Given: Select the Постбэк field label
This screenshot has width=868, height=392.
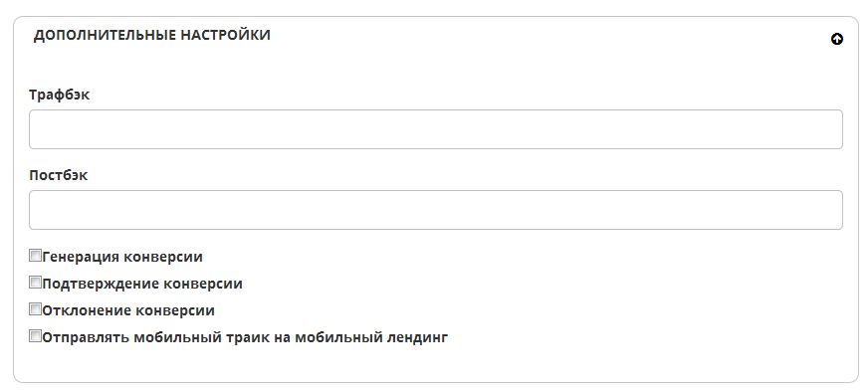Looking at the screenshot, I should [58, 175].
